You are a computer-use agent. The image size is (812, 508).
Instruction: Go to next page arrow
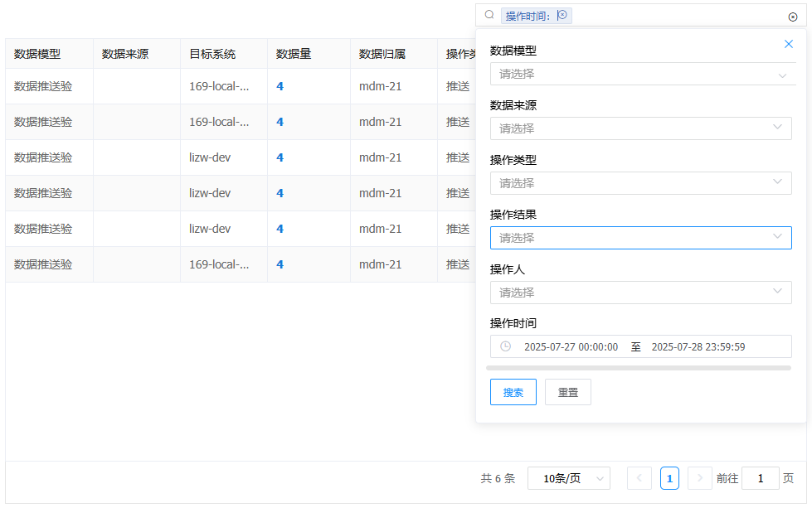(700, 478)
